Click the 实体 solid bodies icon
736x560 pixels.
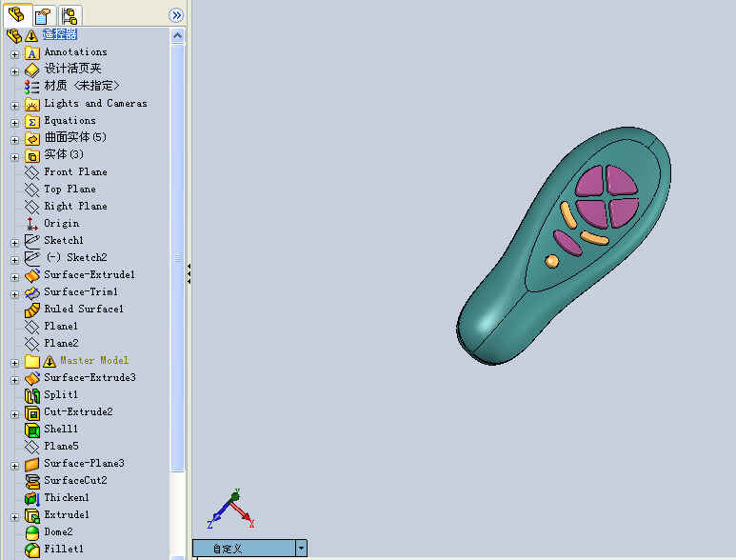point(32,156)
